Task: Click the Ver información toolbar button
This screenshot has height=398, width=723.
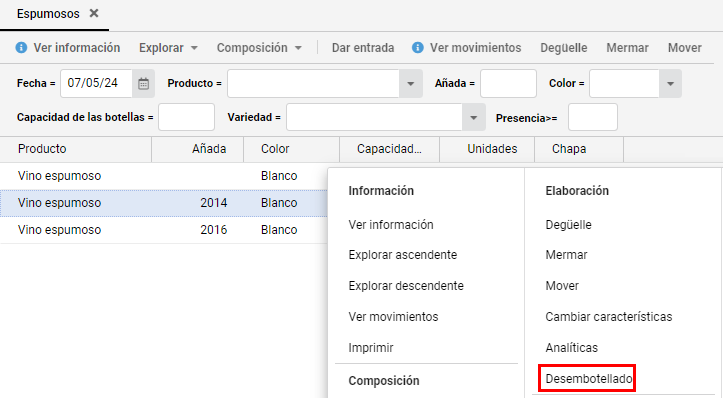Action: coord(68,48)
